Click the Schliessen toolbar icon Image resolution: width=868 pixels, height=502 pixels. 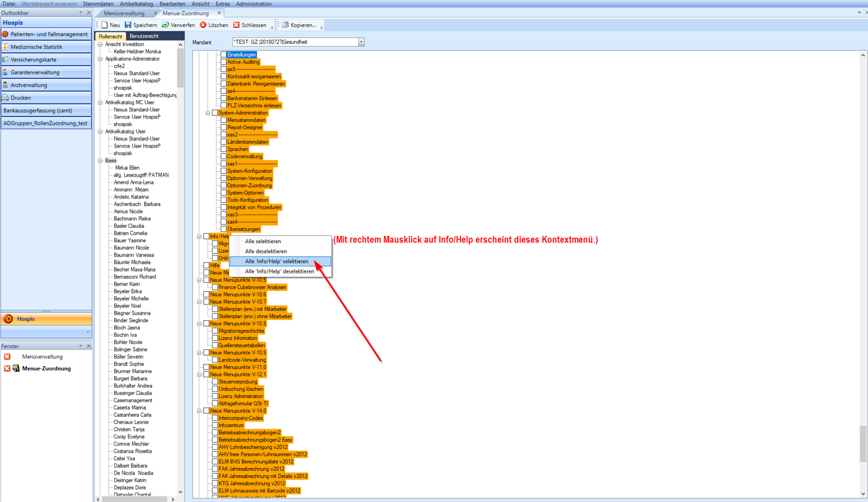click(237, 25)
